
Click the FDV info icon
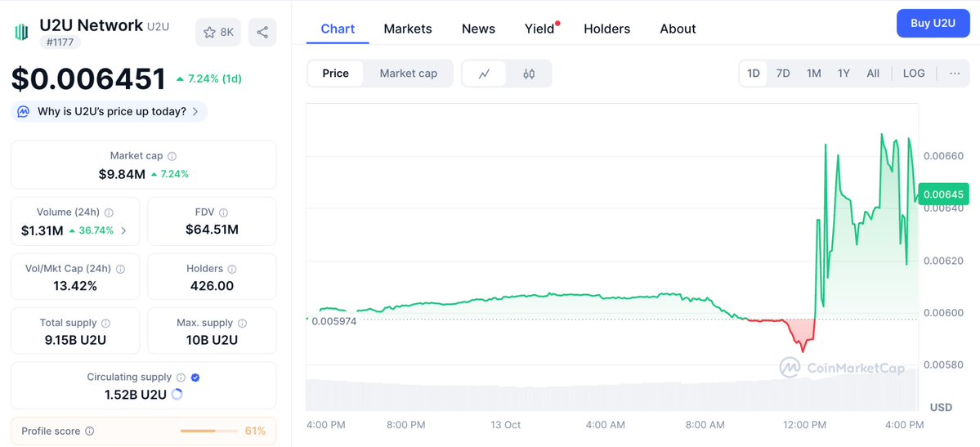coord(222,212)
